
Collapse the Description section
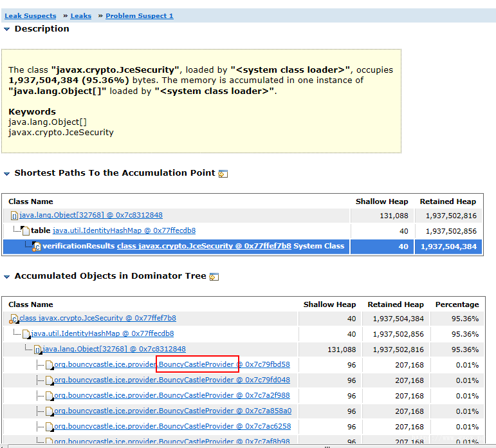coord(6,29)
